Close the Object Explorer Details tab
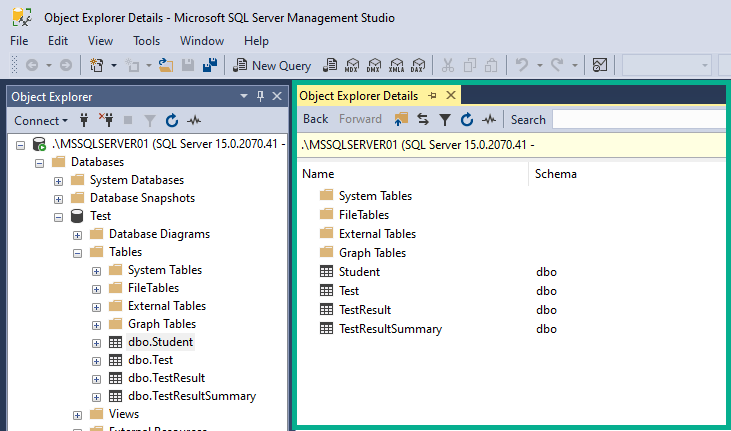Image resolution: width=731 pixels, height=431 pixels. coord(451,95)
